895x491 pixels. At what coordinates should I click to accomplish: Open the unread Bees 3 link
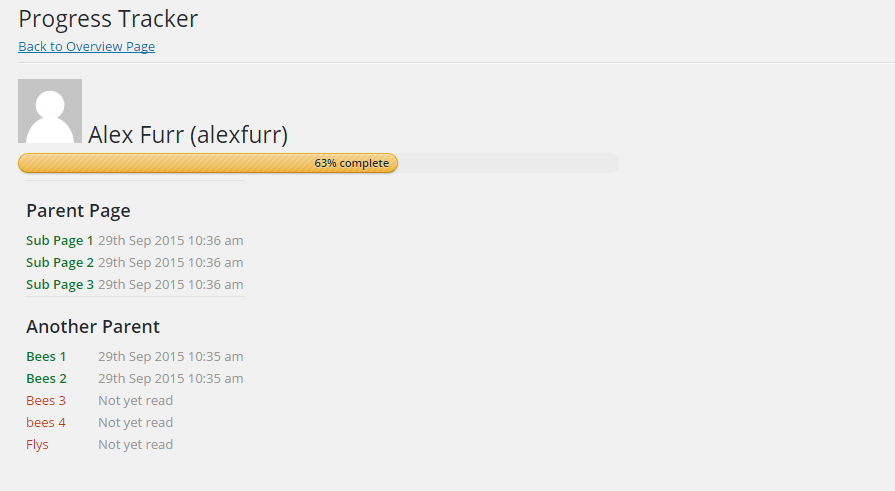click(x=46, y=401)
